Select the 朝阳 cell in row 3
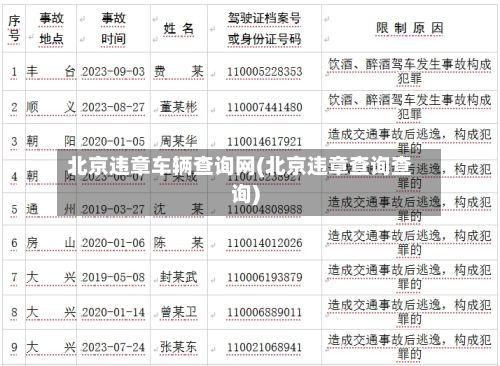500x366 pixels. (51, 141)
